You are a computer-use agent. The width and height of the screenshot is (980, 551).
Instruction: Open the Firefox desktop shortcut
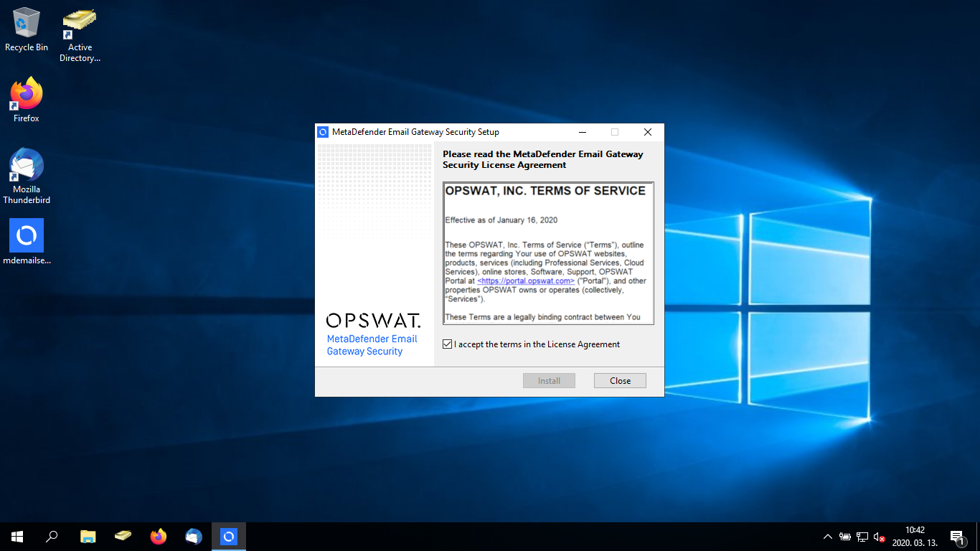[x=27, y=94]
